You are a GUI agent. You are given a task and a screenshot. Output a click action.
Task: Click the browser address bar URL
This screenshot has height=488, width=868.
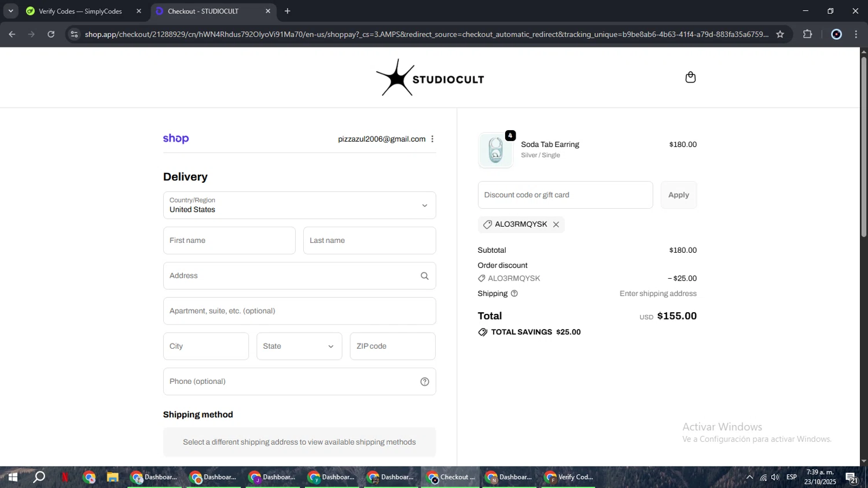426,34
